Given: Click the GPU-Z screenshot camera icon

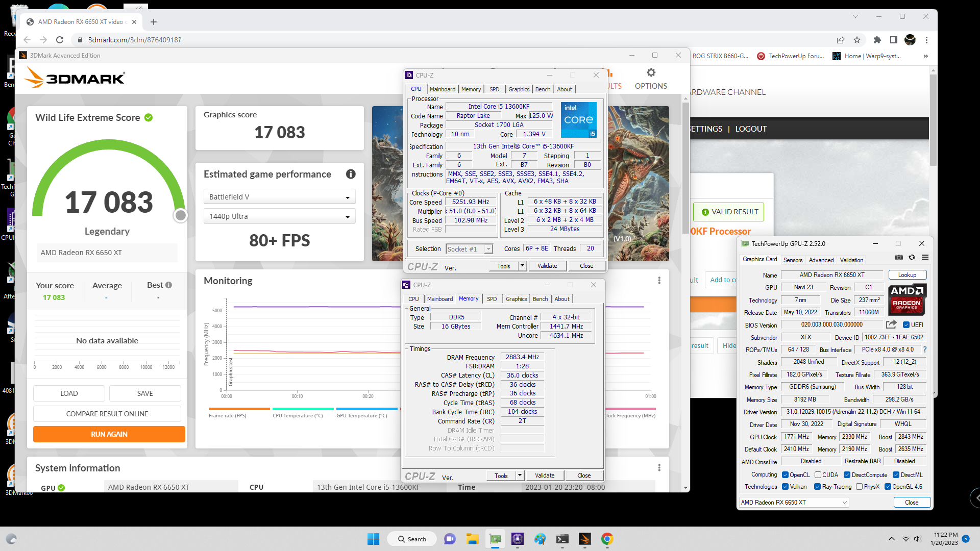Looking at the screenshot, I should click(899, 257).
